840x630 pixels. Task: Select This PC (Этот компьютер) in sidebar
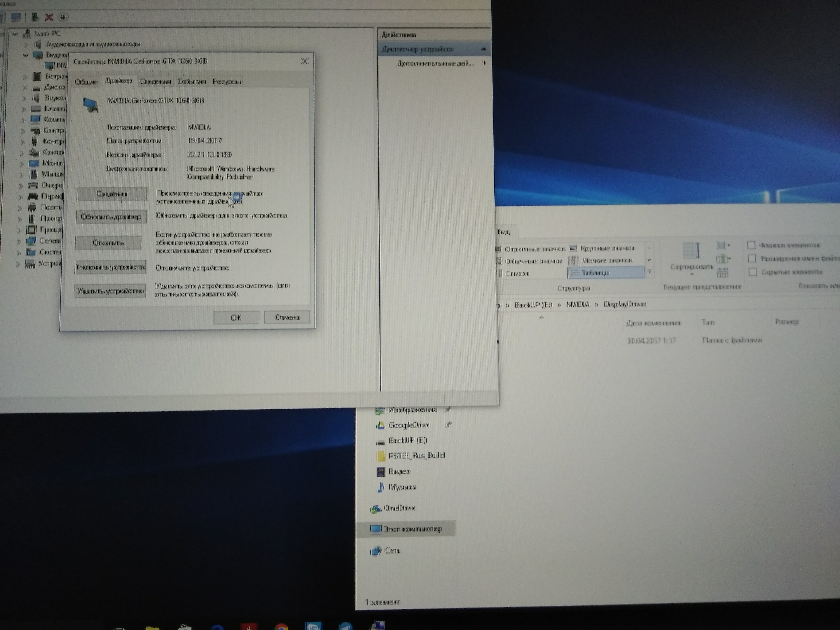[x=412, y=529]
